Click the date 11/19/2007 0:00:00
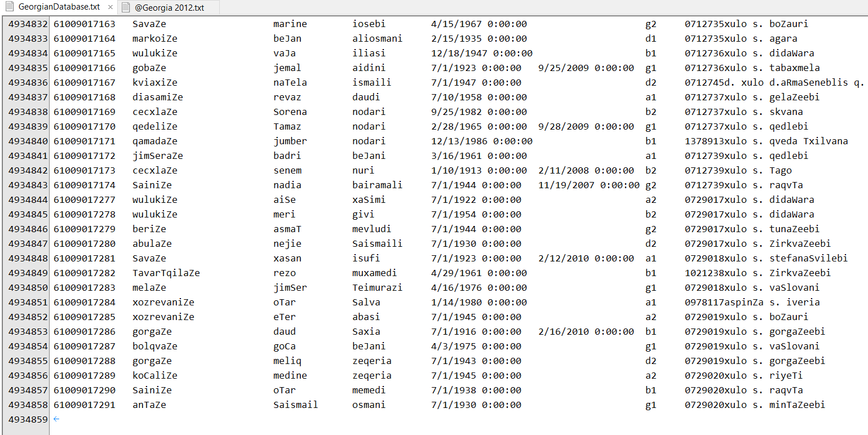The image size is (868, 435). pyautogui.click(x=589, y=185)
